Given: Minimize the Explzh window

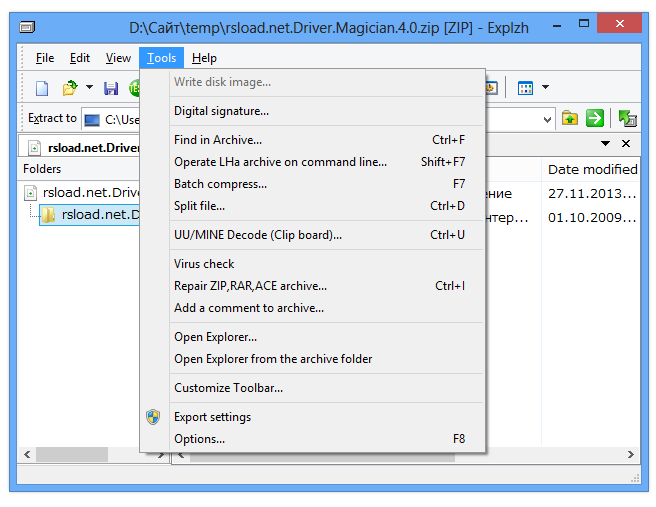Looking at the screenshot, I should (x=557, y=26).
